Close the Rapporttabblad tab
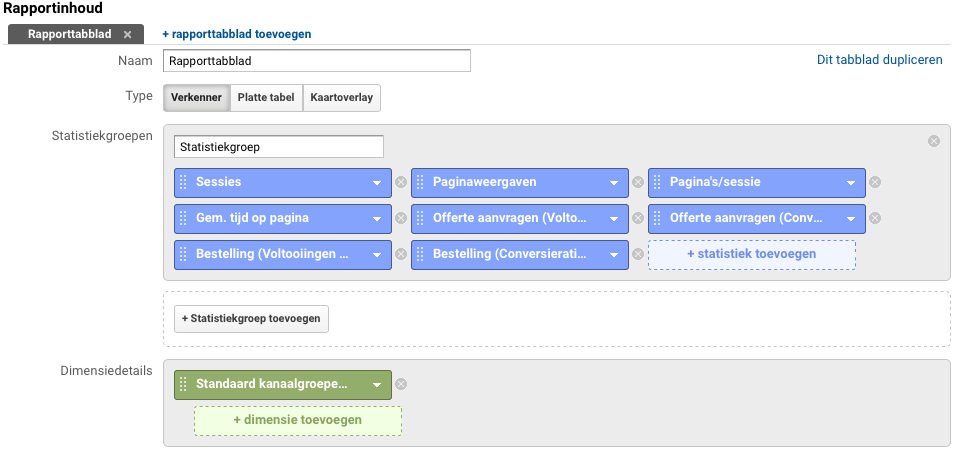957x453 pixels. click(127, 34)
